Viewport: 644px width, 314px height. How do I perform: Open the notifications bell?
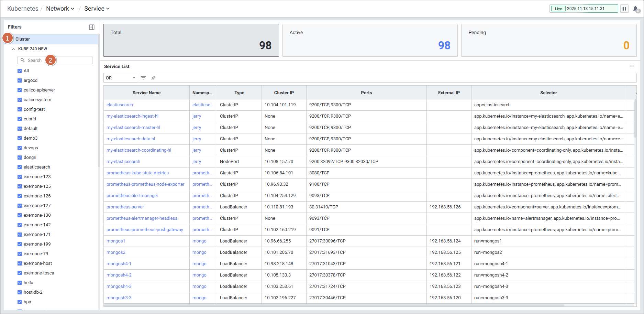(x=636, y=9)
